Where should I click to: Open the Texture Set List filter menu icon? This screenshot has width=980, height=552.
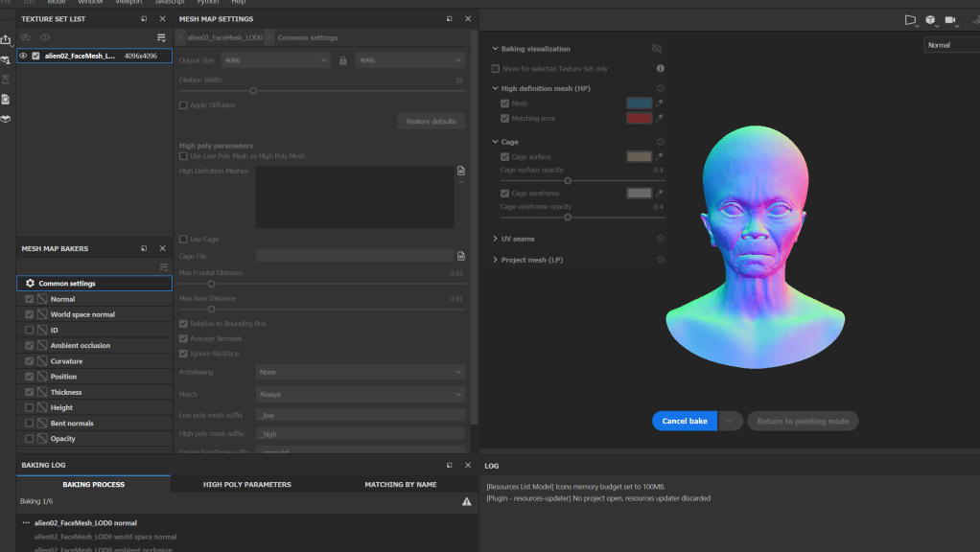161,37
